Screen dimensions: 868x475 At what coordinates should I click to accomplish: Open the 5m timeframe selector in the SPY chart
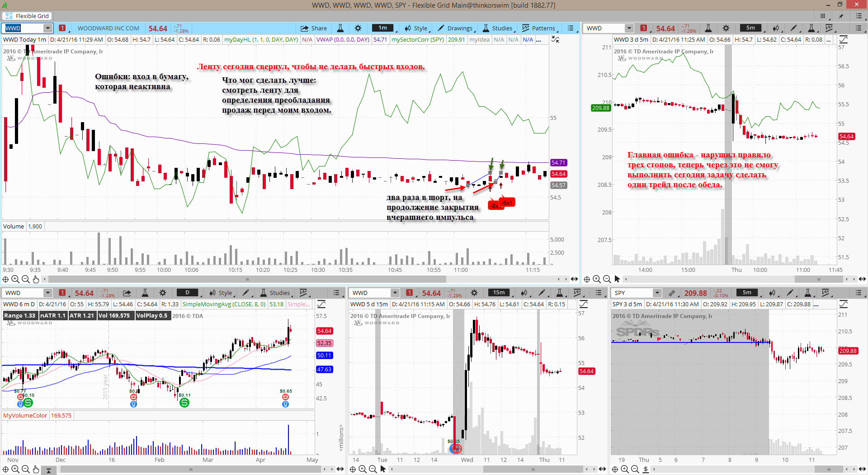pos(747,293)
